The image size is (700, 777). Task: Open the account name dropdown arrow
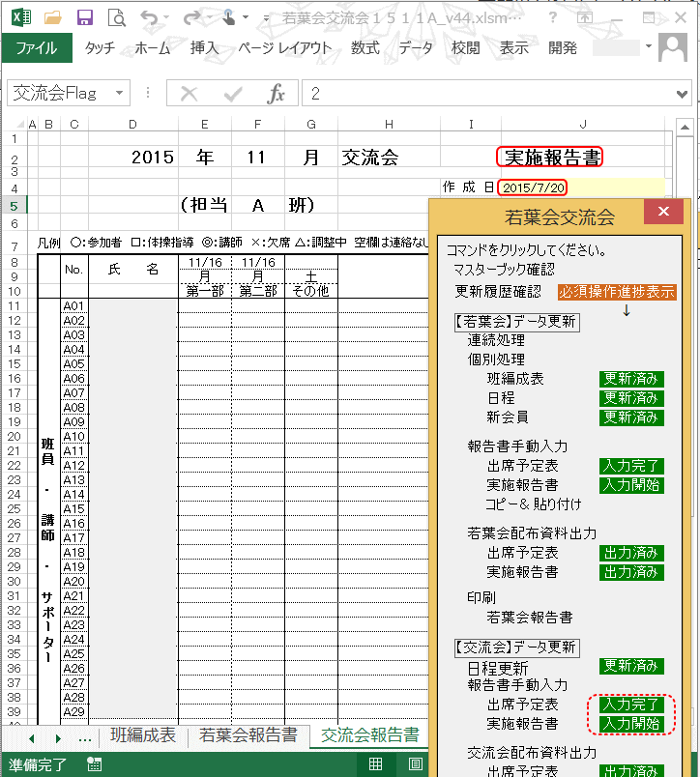tap(649, 46)
